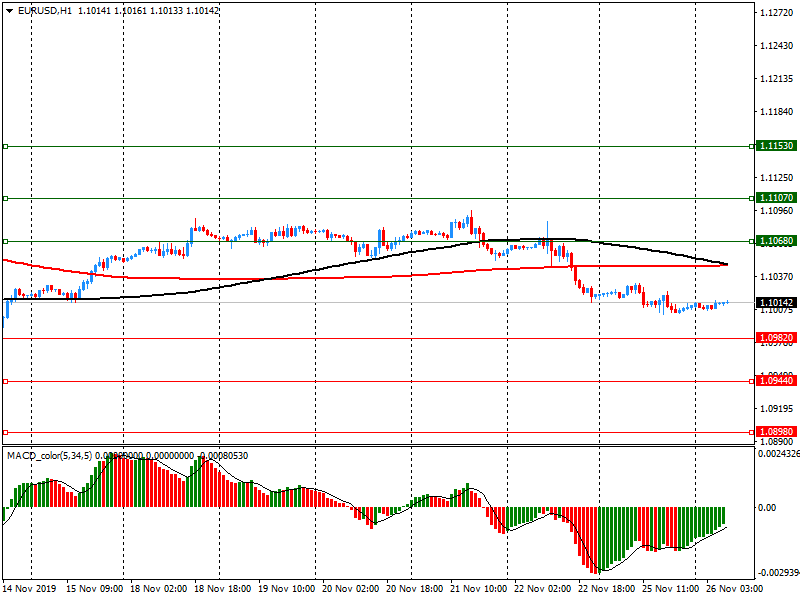This screenshot has height=600, width=800.
Task: Click the 18 Nov 02:00 time axis label
Action: [159, 588]
